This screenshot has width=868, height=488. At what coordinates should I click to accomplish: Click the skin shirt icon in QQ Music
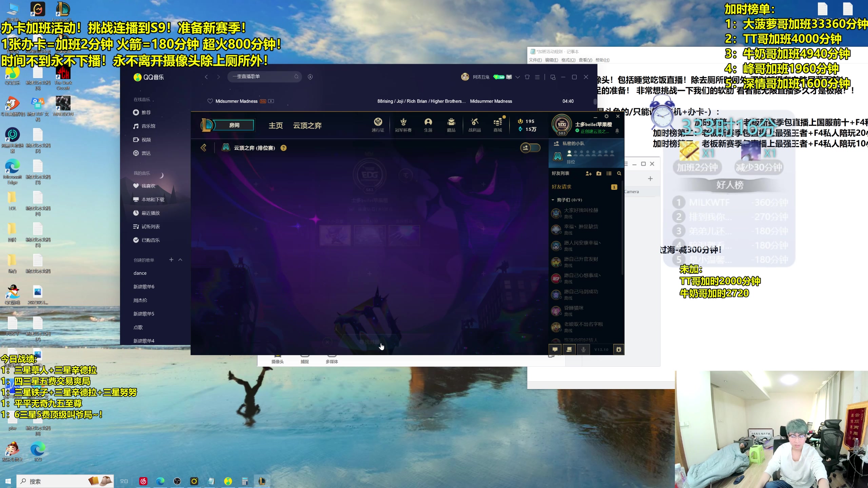527,77
